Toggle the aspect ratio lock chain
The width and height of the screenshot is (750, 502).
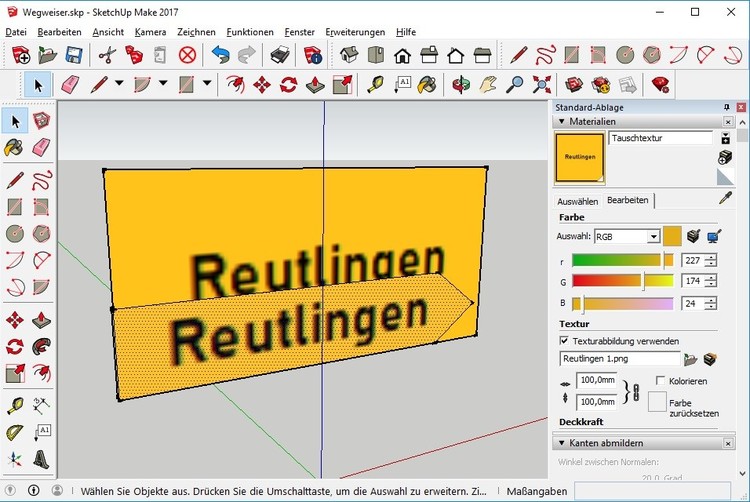636,392
